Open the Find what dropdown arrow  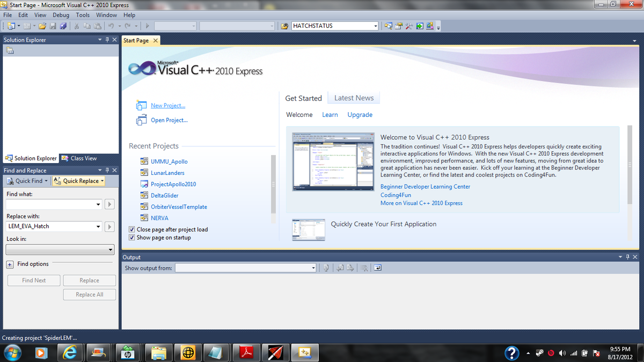pos(98,204)
